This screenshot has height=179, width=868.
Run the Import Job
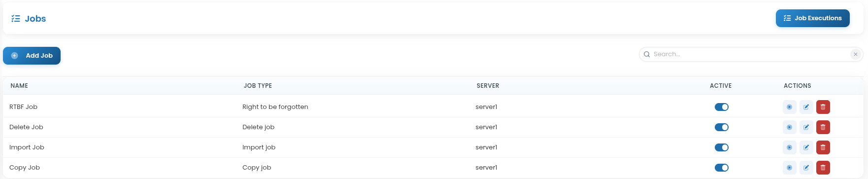point(789,147)
